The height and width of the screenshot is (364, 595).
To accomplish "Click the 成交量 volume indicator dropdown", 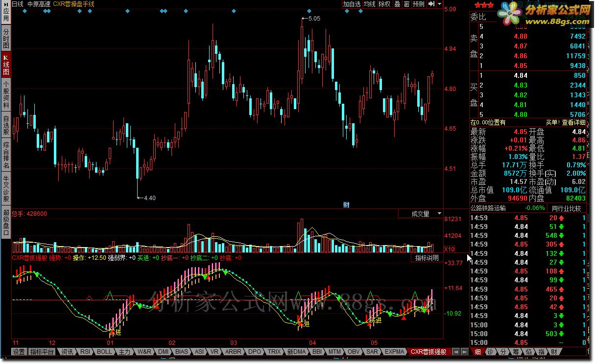I will click(420, 214).
